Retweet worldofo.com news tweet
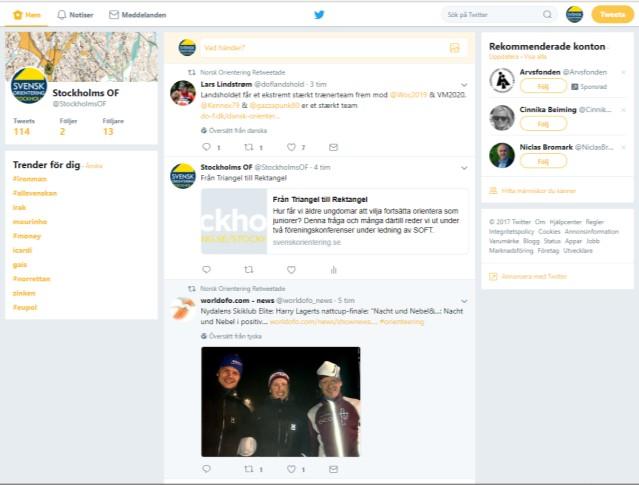Viewport: 639px width, 485px height. pos(249,469)
